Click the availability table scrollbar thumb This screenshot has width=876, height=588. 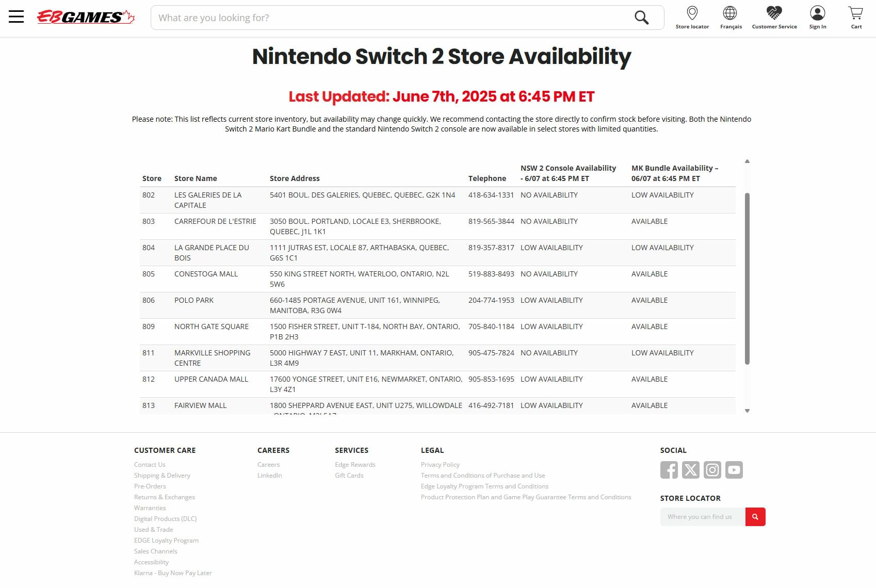(747, 279)
